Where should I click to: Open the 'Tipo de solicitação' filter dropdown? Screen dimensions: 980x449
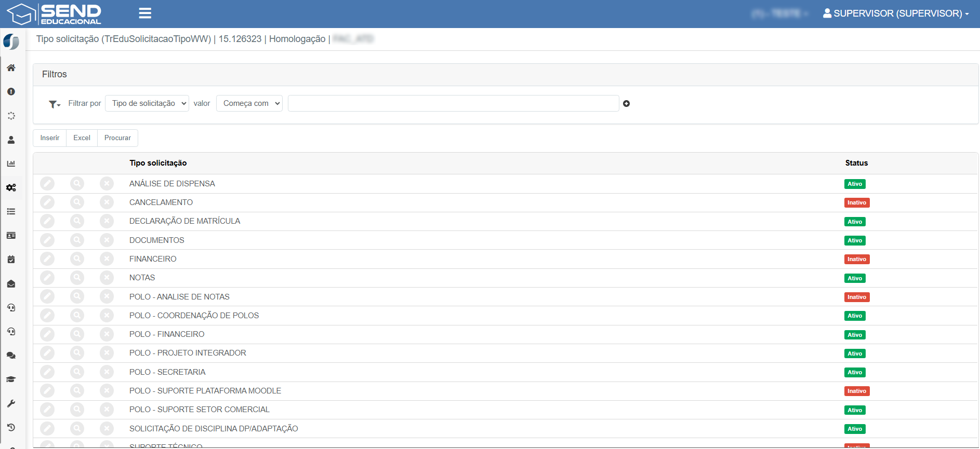point(147,103)
